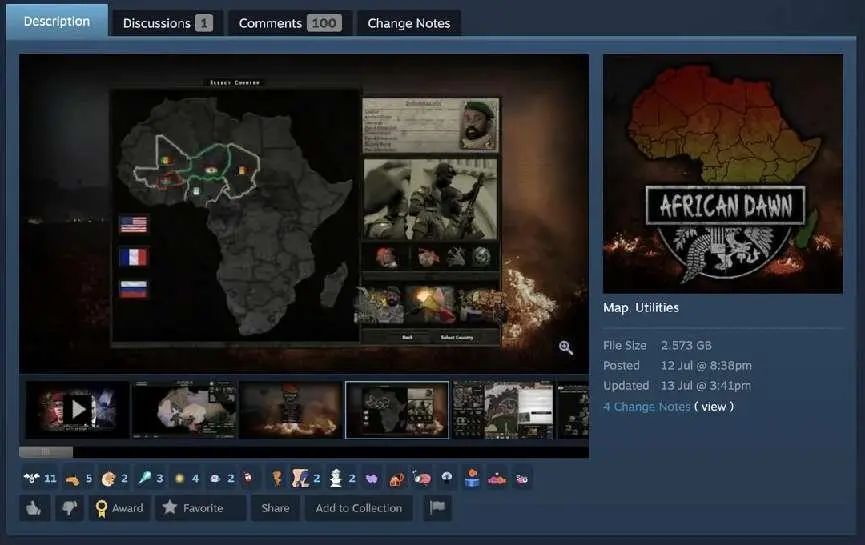Select the highlighted country-select thumbnail
This screenshot has height=545, width=865.
[x=397, y=410]
